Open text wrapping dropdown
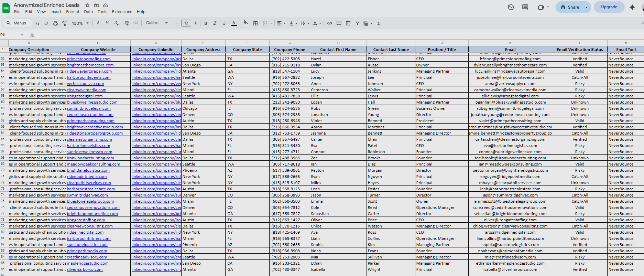The image size is (644, 276). [x=305, y=23]
